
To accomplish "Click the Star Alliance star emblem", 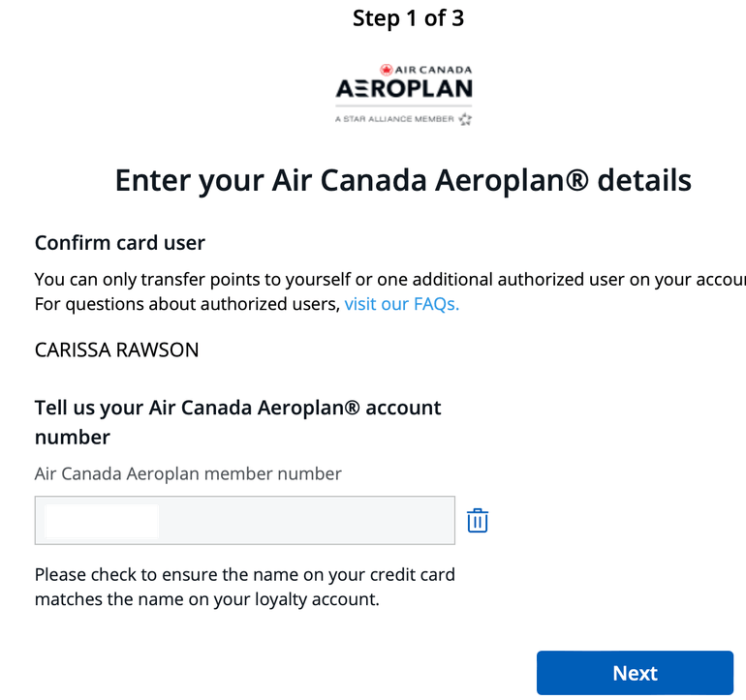I will point(465,119).
